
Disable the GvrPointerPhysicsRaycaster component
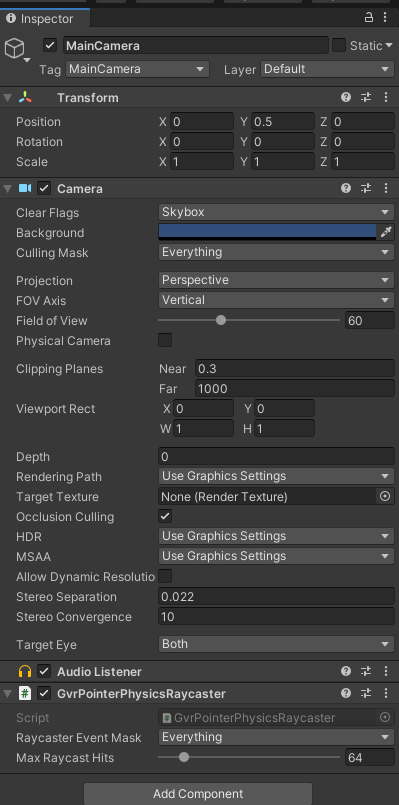click(44, 694)
